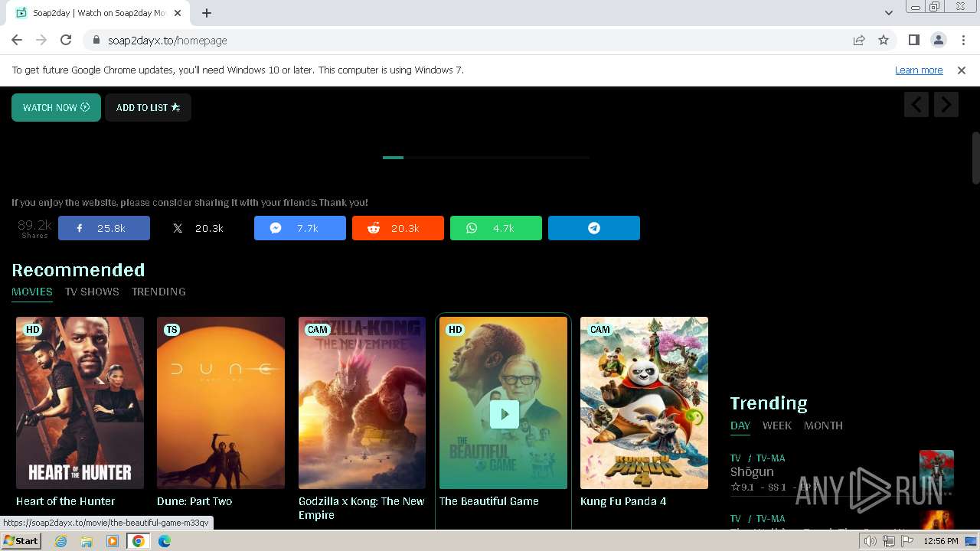Open Dune: Part Two poster
The height and width of the screenshot is (551, 980).
pyautogui.click(x=220, y=403)
